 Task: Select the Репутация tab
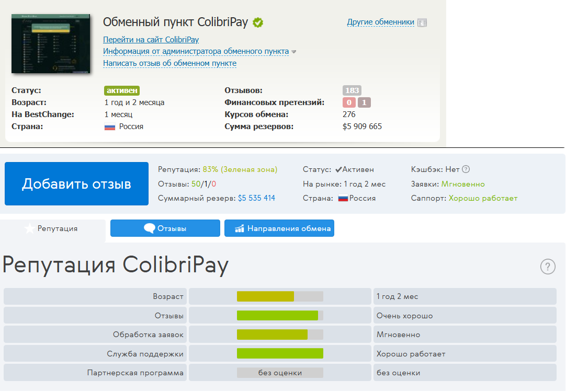tap(52, 228)
